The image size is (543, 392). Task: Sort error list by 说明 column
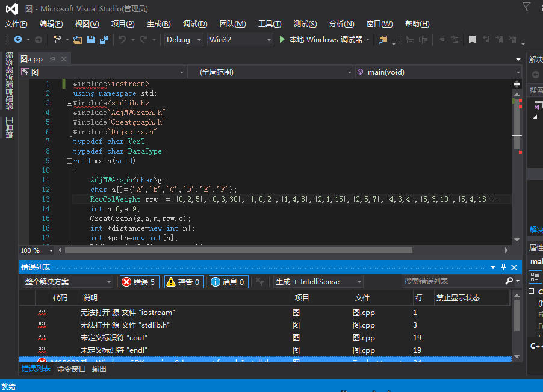90,298
